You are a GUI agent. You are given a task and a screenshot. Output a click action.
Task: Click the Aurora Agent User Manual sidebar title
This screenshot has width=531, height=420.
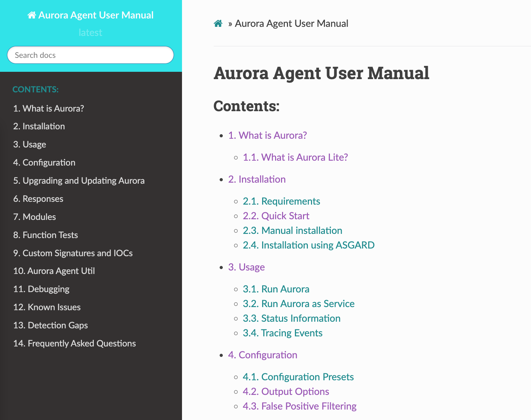click(91, 15)
